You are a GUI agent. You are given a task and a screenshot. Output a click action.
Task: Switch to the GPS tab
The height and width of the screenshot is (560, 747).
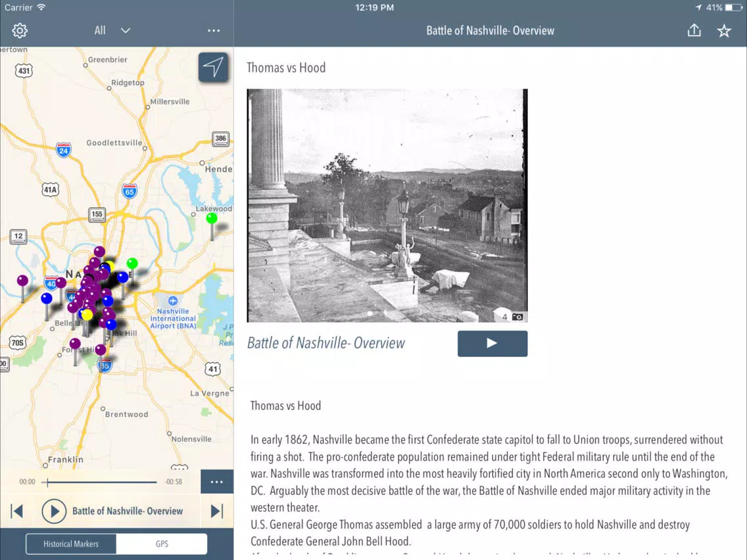click(x=162, y=544)
